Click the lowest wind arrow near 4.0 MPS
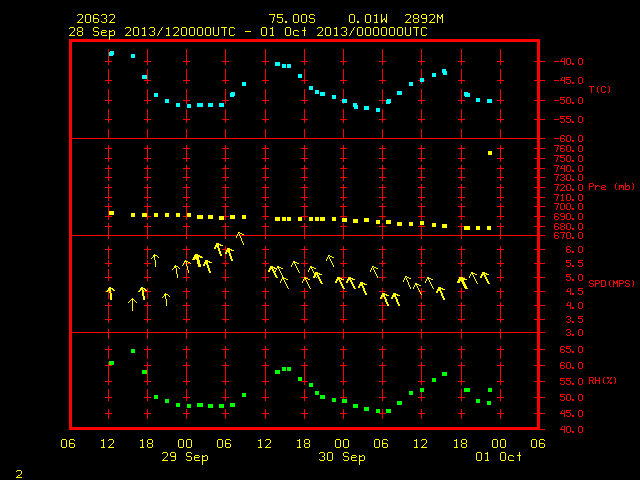This screenshot has height=480, width=640. tap(132, 304)
